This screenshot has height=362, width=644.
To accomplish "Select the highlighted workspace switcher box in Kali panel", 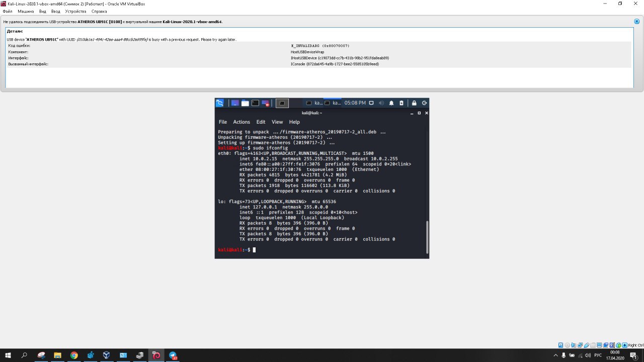I will 282,103.
